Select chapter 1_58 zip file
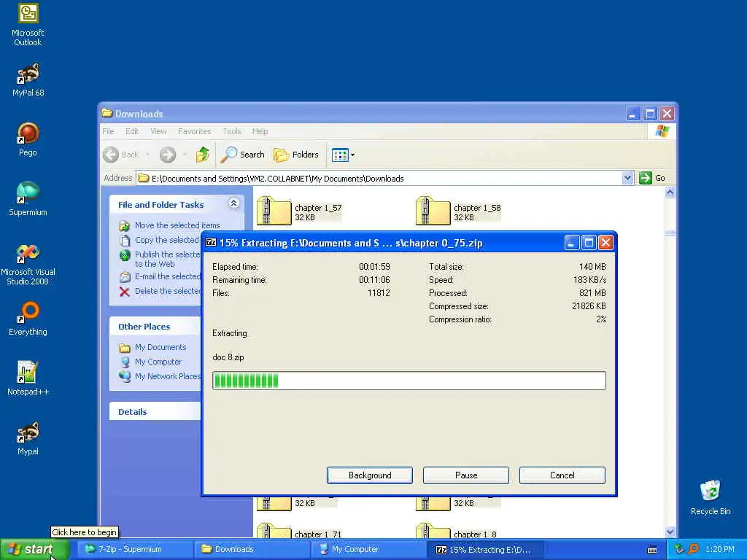Screen dimensions: 747x560 coord(459,211)
